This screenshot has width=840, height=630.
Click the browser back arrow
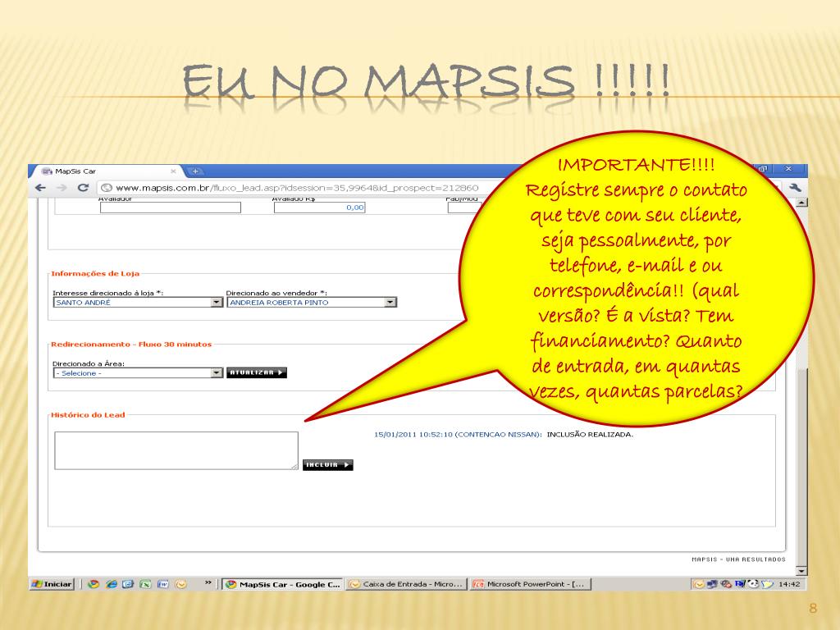40,188
